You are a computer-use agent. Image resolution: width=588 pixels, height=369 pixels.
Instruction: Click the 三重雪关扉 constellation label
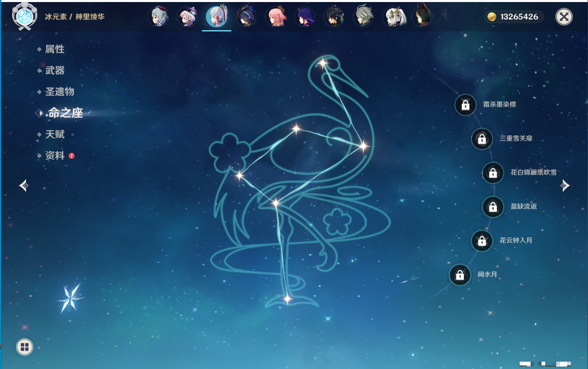point(516,138)
